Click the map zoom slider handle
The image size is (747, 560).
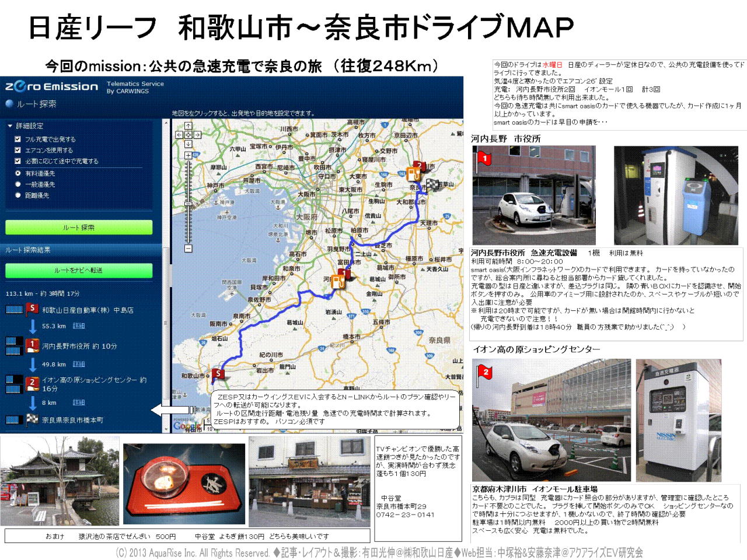188,204
